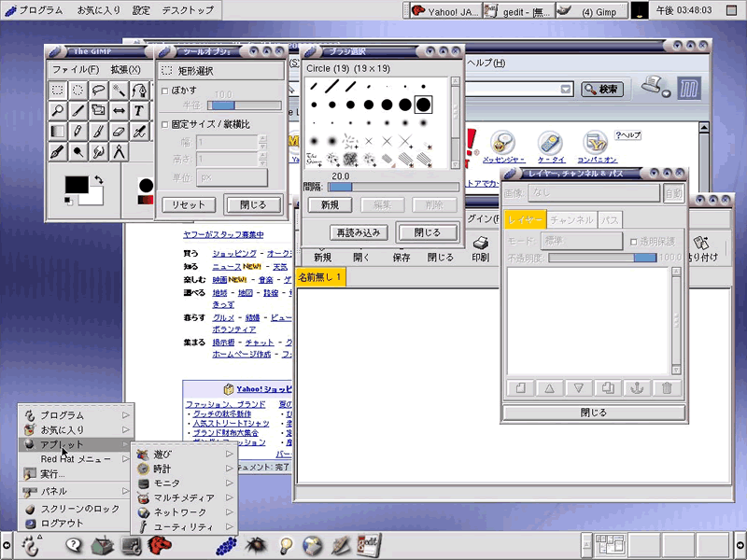Viewport: 747px width, 560px height.
Task: Select the ink pen tool
Action: pyautogui.click(x=58, y=152)
